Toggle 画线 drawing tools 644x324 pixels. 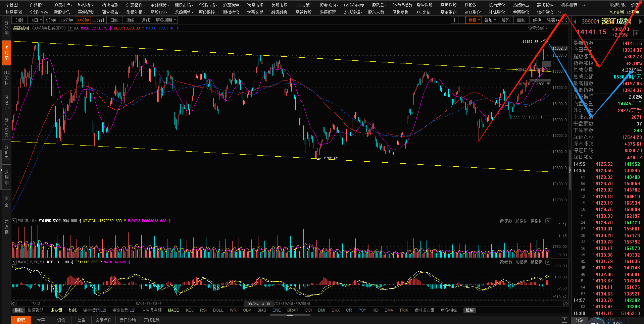pyautogui.click(x=522, y=20)
